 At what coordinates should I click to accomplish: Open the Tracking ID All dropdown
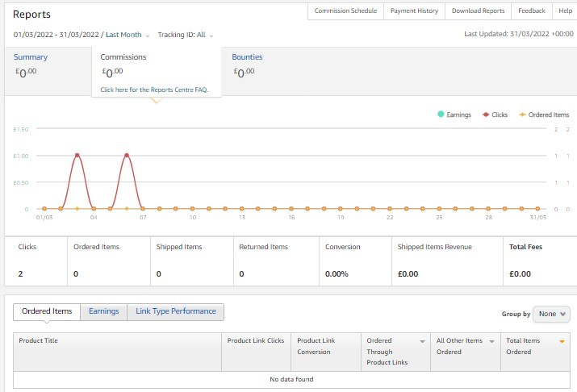point(185,35)
